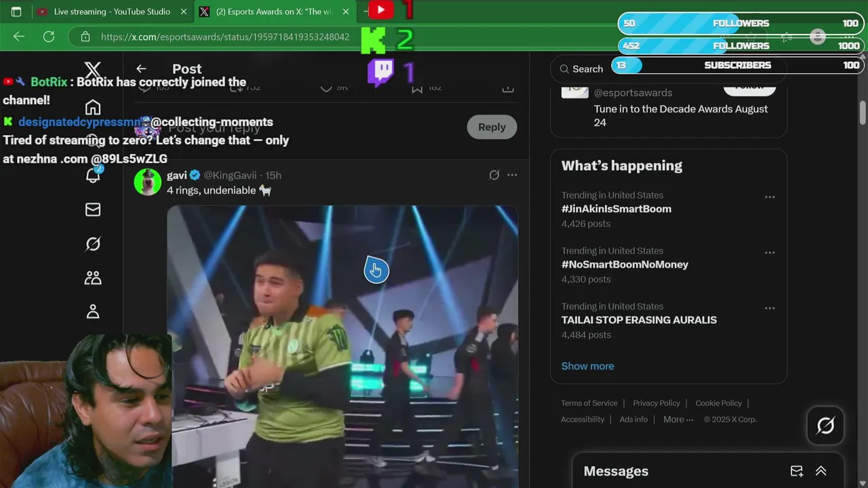The width and height of the screenshot is (868, 488).
Task: Go to Home in X sidebar
Action: (93, 107)
